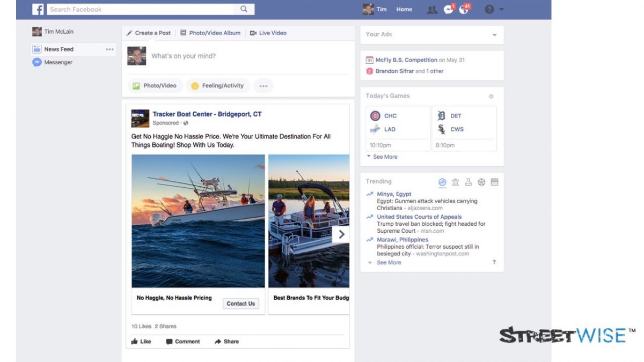This screenshot has height=362, width=644.
Task: Select the Entertainment trending clapperboard icon
Action: tap(494, 182)
